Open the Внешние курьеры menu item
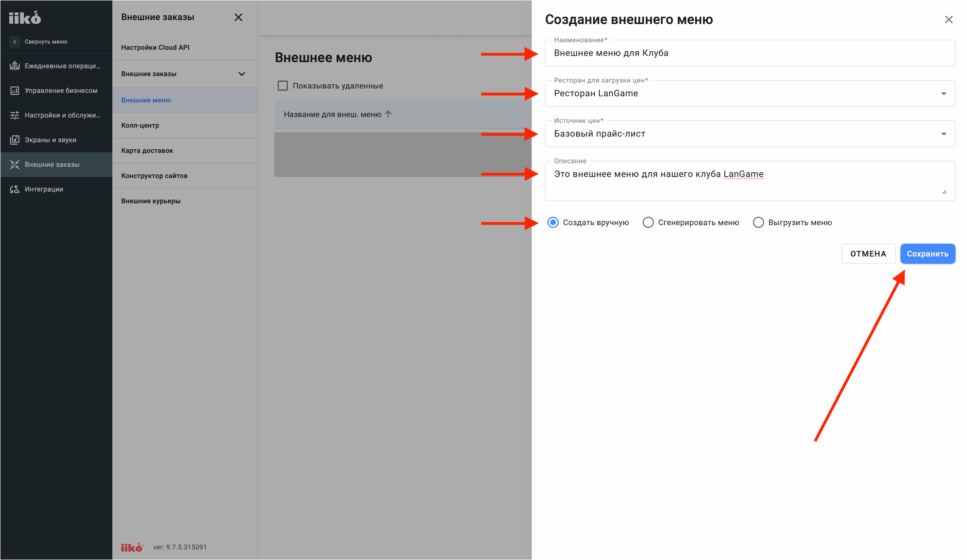 pos(185,201)
